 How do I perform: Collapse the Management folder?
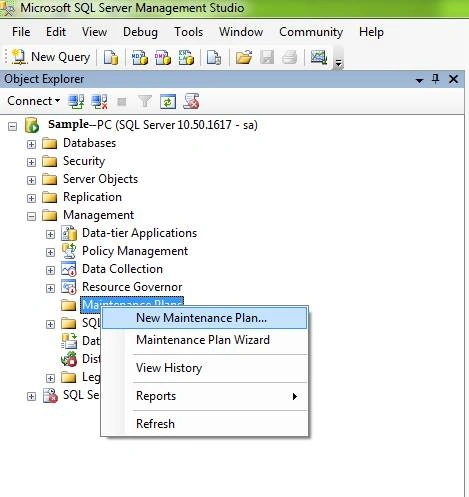coord(31,216)
